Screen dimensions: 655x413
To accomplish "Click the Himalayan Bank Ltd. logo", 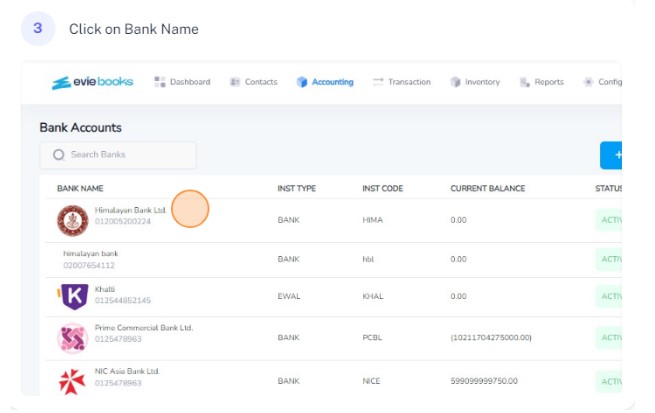I will tap(73, 220).
